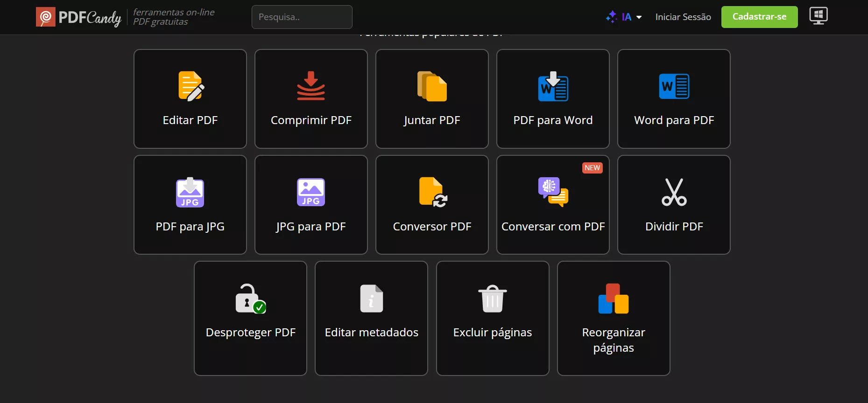Click the green Cadastrar-se button

pos(759,17)
